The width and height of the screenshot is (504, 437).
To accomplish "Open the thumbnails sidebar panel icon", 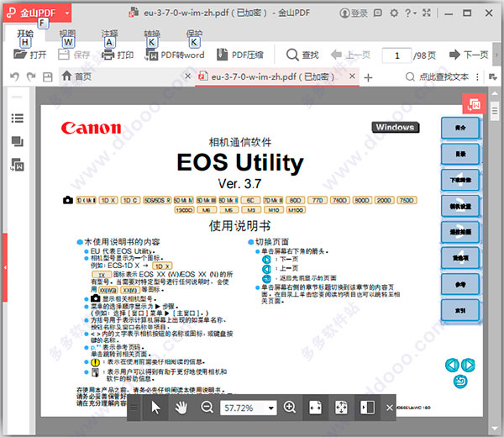I will point(17,141).
